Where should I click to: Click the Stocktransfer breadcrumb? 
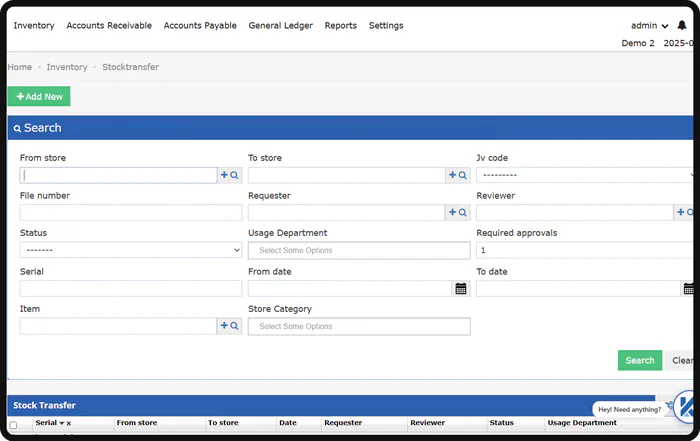coord(130,67)
